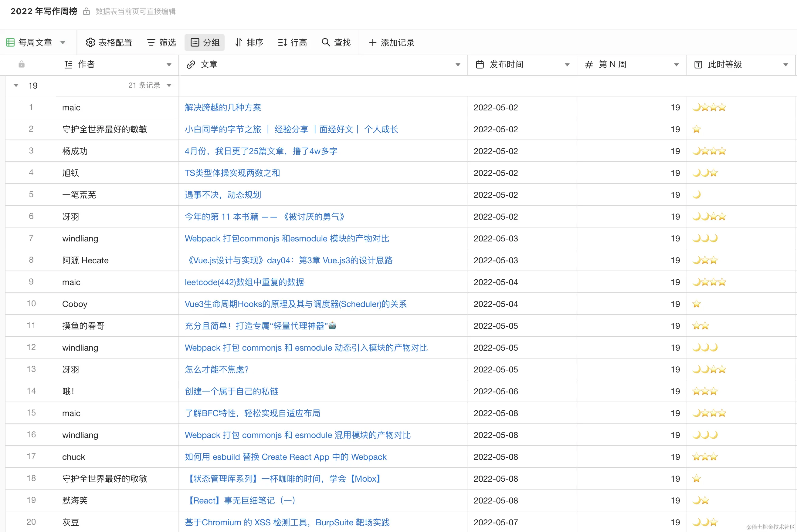Open the 21 条记录 group summary dropdown

pyautogui.click(x=169, y=86)
